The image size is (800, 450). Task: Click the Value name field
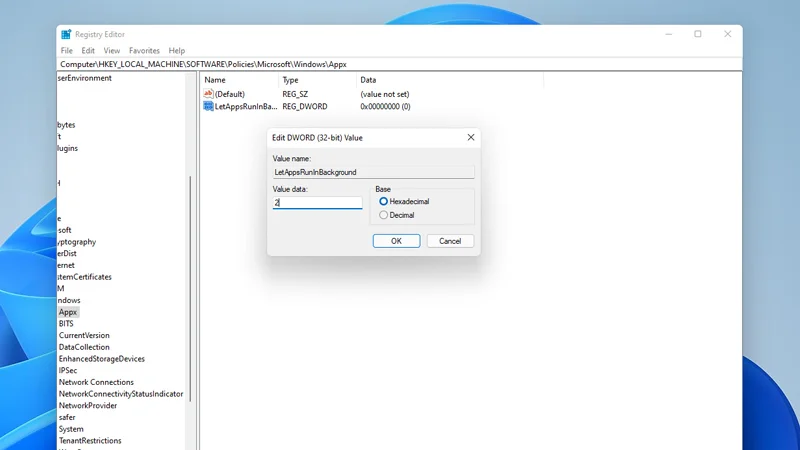tap(373, 172)
